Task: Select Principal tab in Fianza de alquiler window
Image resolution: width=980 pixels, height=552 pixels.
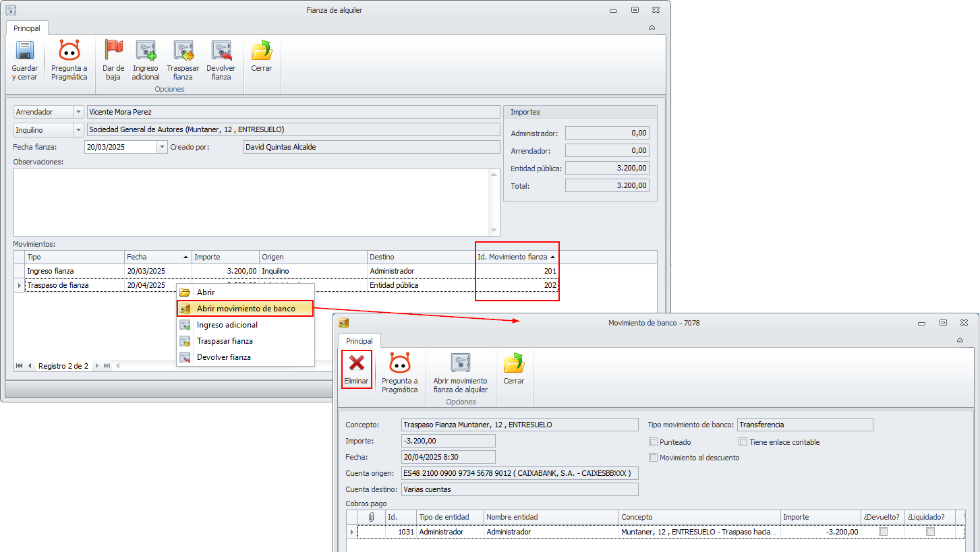Action: 27,28
